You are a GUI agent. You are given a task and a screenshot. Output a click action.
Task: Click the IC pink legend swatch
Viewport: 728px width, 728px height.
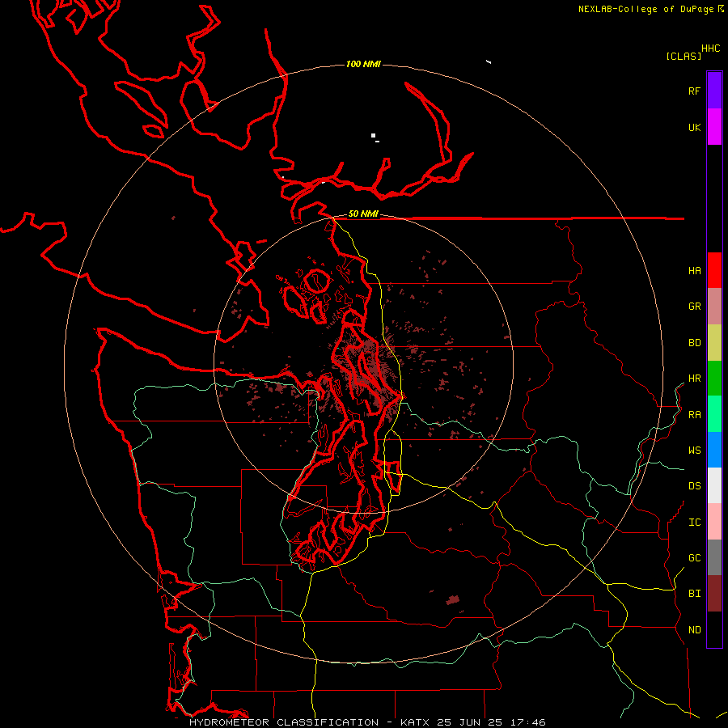tap(714, 522)
